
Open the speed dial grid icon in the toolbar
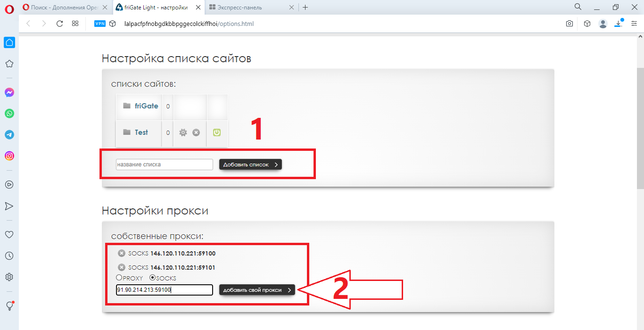pos(75,23)
